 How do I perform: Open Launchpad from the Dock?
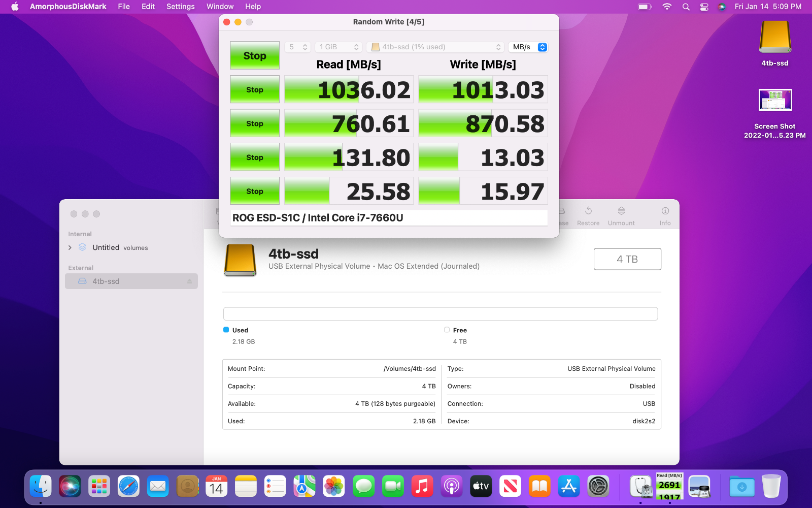(x=99, y=487)
